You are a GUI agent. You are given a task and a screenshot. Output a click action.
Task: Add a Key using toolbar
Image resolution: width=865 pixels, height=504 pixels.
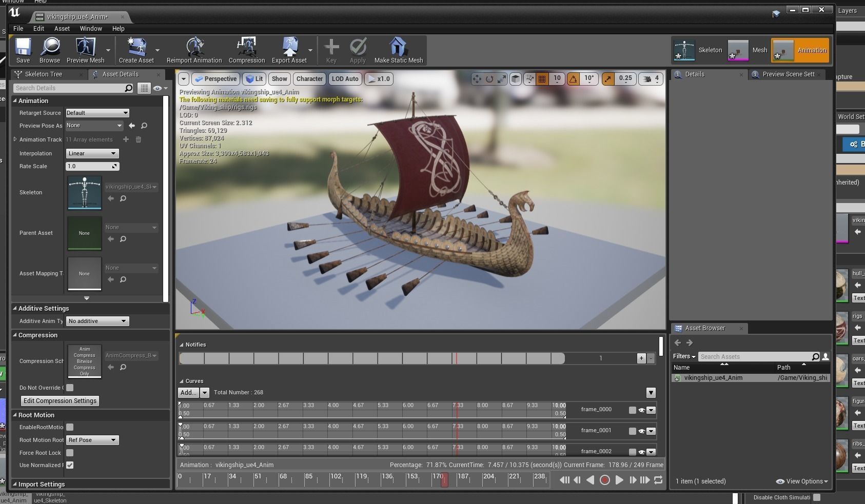point(331,50)
